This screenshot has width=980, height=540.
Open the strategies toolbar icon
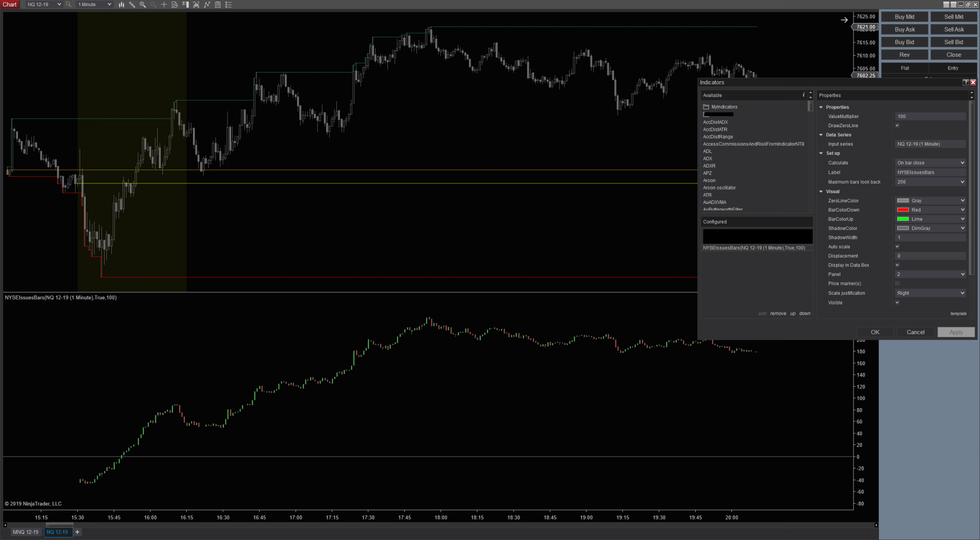click(x=218, y=5)
